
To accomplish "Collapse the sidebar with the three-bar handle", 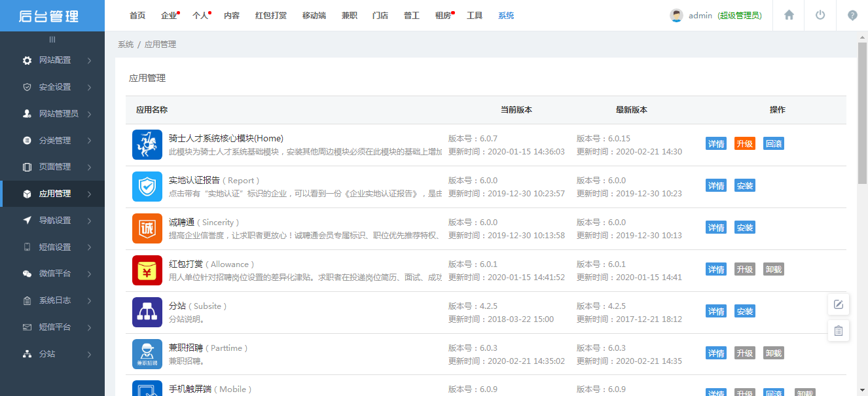I will pyautogui.click(x=52, y=39).
